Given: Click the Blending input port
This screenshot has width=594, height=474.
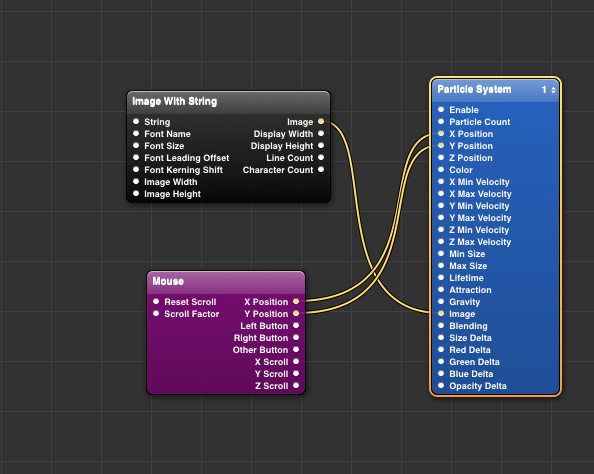Looking at the screenshot, I should tap(441, 325).
